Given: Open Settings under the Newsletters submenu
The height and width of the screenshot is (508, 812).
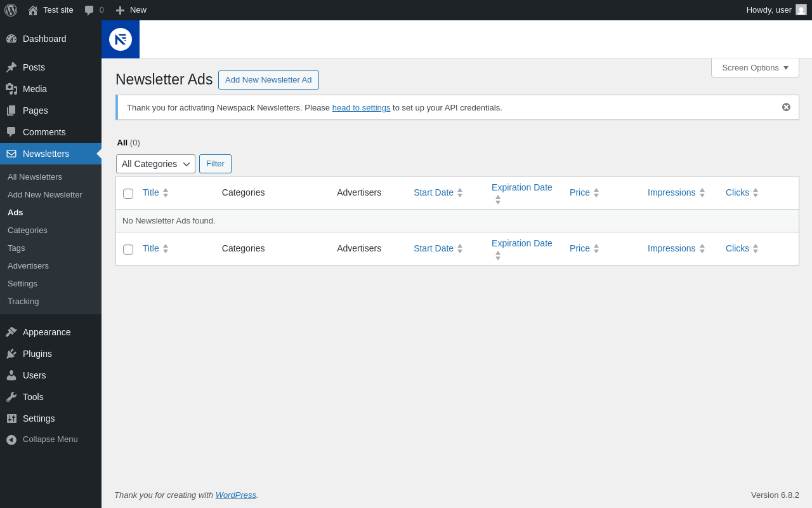Looking at the screenshot, I should (22, 283).
